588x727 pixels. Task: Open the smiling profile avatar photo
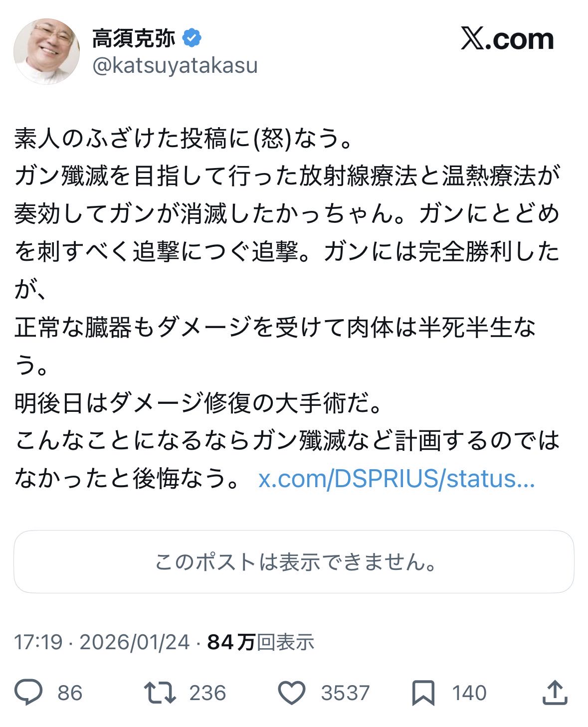pos(46,51)
